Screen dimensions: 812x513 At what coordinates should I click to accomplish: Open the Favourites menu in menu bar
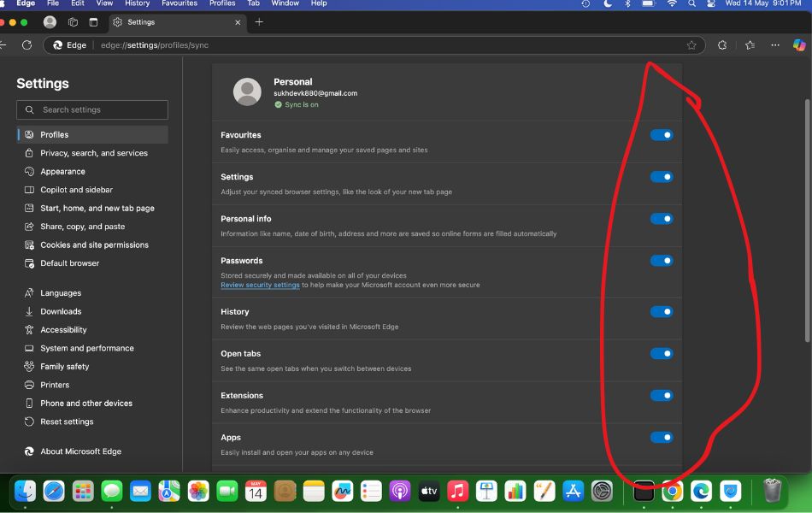[x=179, y=3]
